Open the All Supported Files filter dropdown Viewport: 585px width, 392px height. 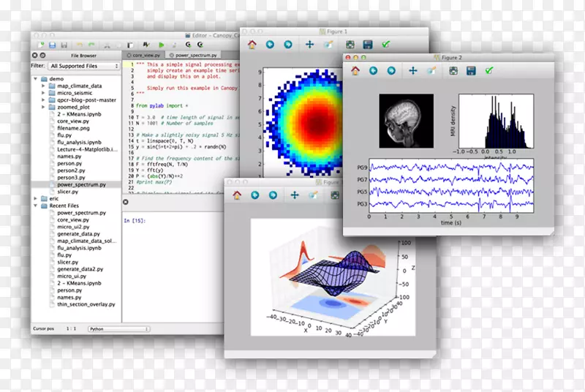[84, 66]
